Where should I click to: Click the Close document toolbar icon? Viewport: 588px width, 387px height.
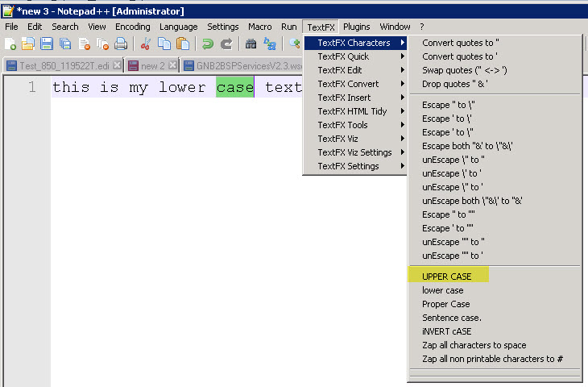point(84,44)
